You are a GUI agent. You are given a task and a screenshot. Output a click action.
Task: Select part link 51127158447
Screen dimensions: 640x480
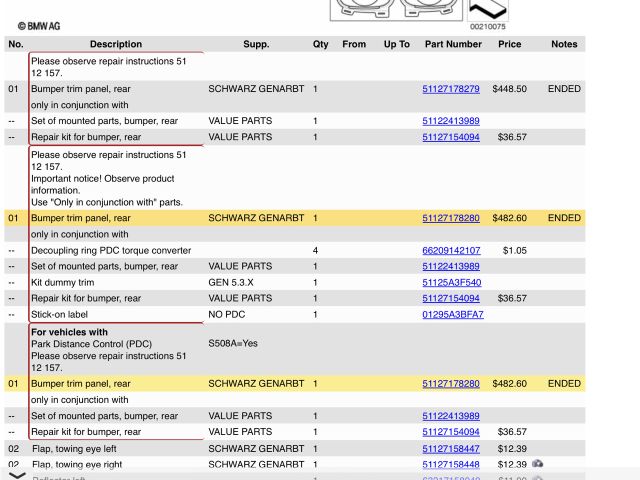click(x=451, y=449)
